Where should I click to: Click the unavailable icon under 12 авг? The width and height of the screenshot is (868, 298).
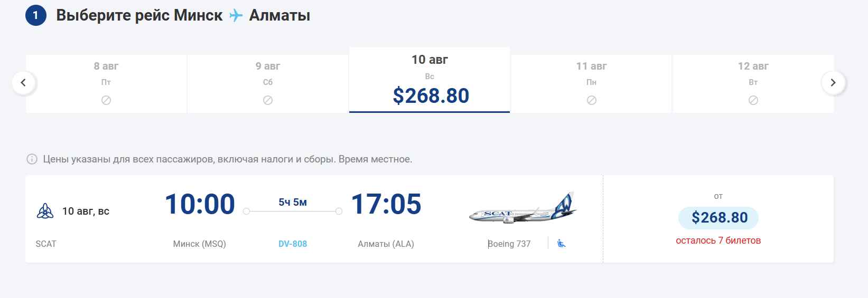[x=753, y=100]
